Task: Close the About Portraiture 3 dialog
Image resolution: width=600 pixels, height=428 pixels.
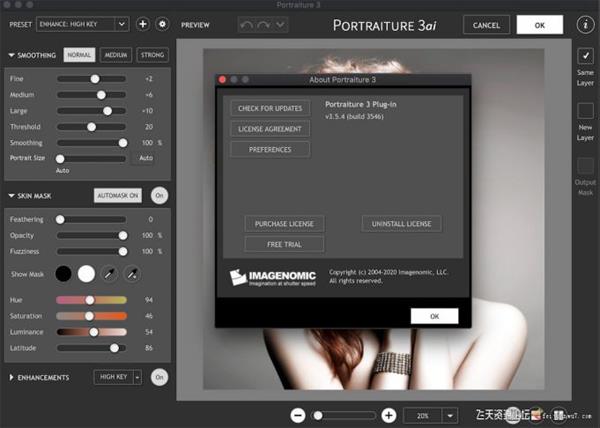Action: coord(222,80)
